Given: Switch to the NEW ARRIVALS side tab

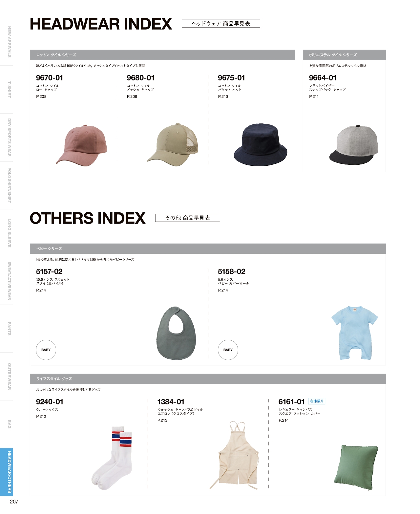Looking at the screenshot, I should [x=9, y=42].
